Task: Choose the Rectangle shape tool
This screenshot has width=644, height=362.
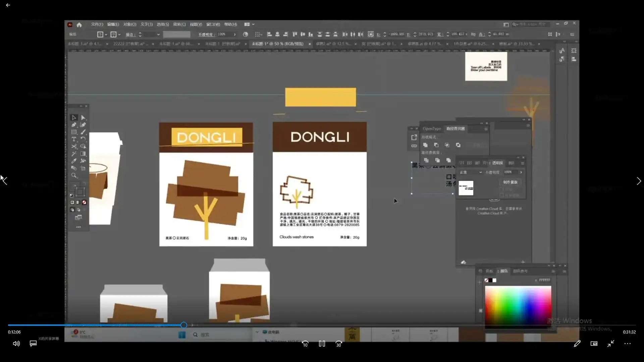Action: pyautogui.click(x=74, y=132)
